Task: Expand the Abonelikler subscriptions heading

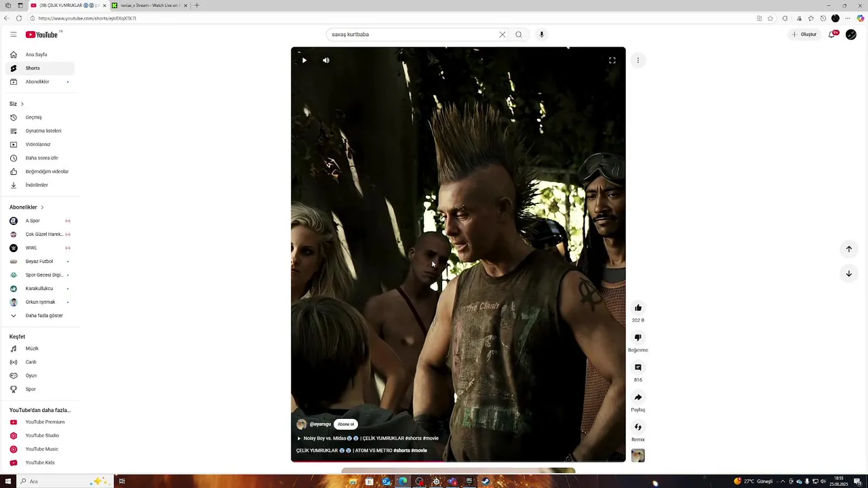Action: [27, 207]
